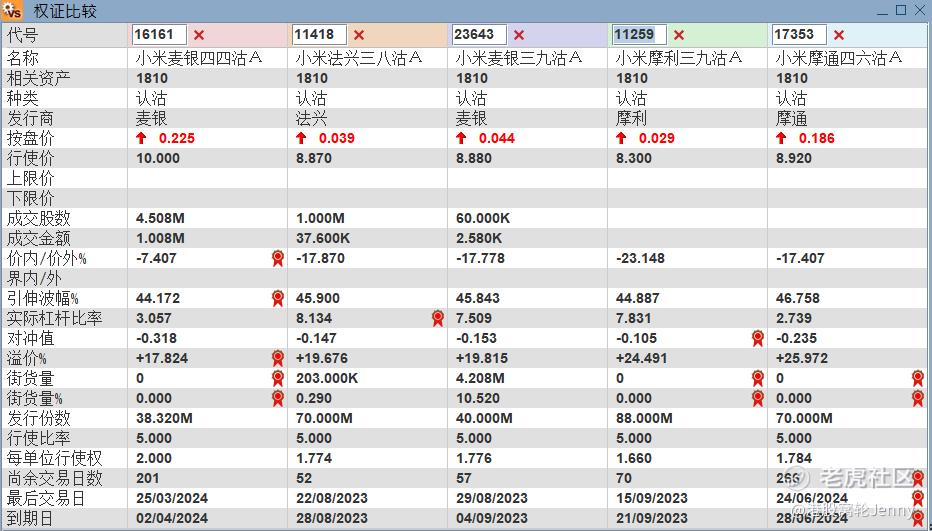This screenshot has width=932, height=531.
Task: Select warrant name 小米法兴三八沽A
Action: point(359,58)
